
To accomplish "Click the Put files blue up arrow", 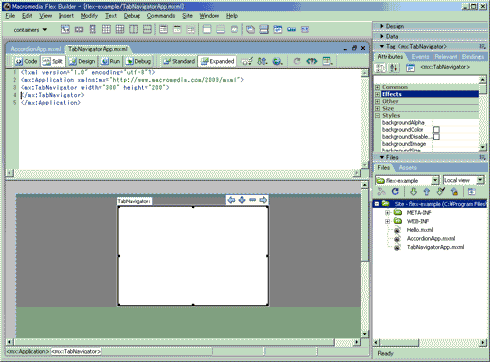I will 427,192.
